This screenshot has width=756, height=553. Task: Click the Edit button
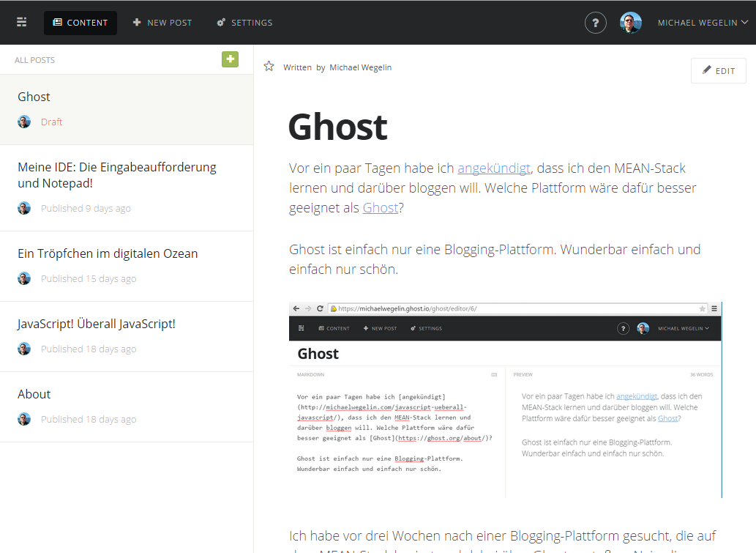coord(719,70)
